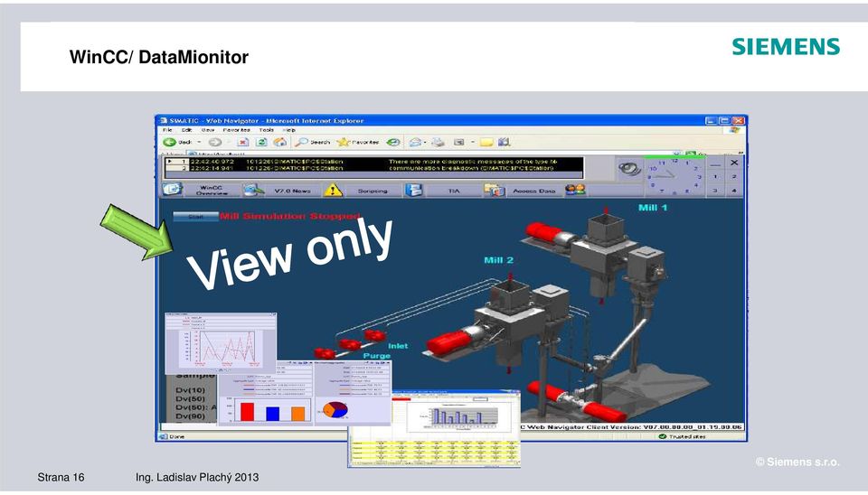Viewport: 868px width, 495px height.
Task: Click screen selector button 2
Action: pyautogui.click(x=733, y=176)
